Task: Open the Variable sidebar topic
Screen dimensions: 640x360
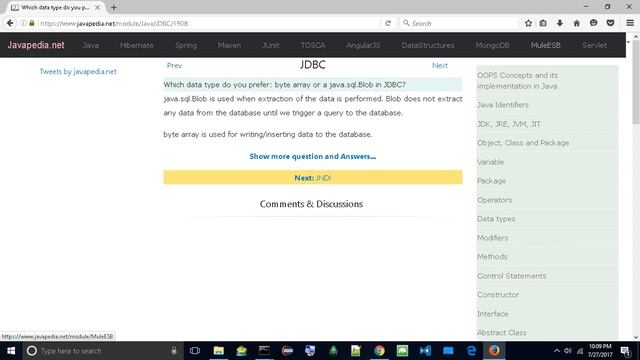Action: tap(490, 162)
